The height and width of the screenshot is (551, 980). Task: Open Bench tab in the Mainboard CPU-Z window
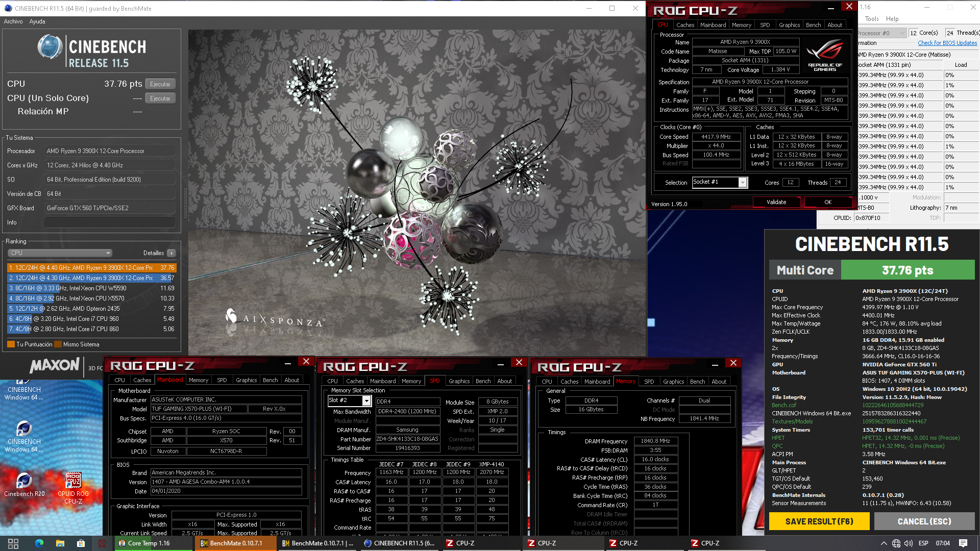coord(270,380)
